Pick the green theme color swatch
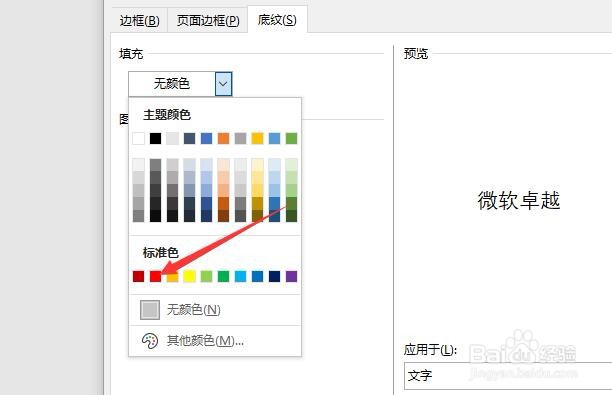The image size is (612, 395). [x=291, y=138]
